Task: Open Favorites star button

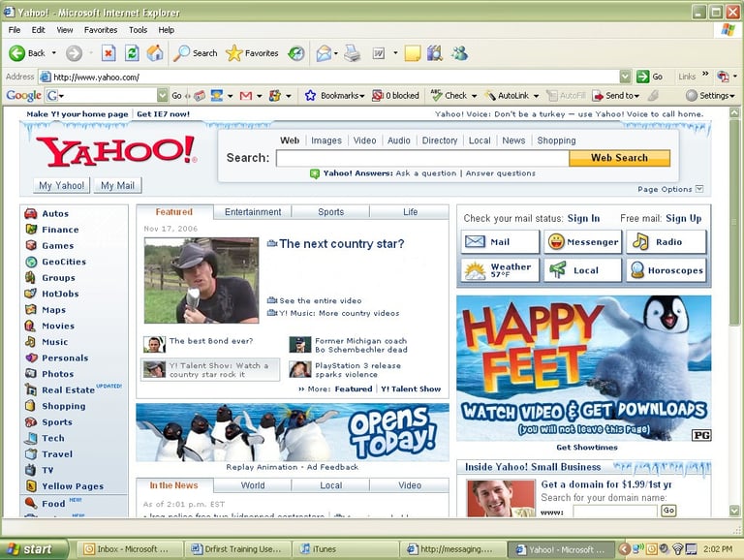Action: [233, 53]
